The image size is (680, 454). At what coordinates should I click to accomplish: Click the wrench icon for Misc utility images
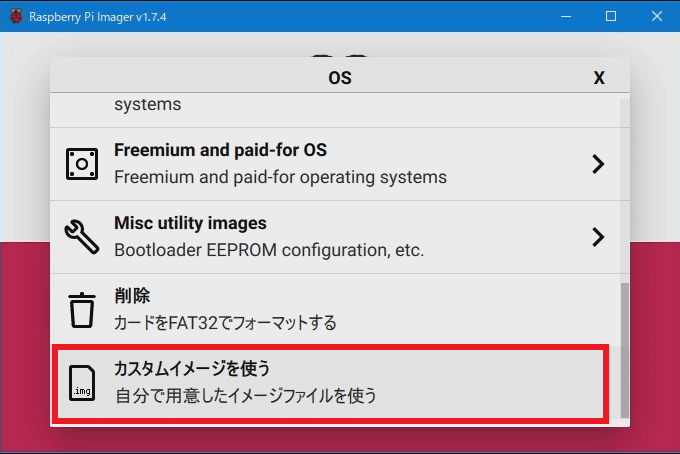82,236
